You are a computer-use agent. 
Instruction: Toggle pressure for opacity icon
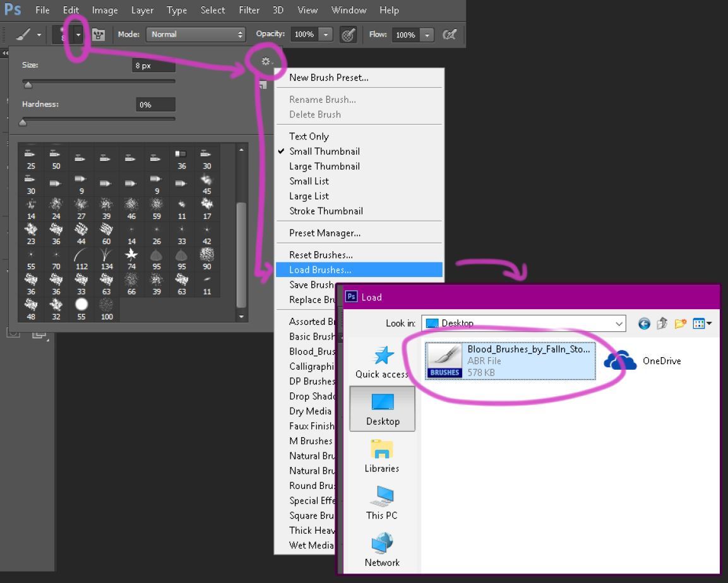click(348, 34)
